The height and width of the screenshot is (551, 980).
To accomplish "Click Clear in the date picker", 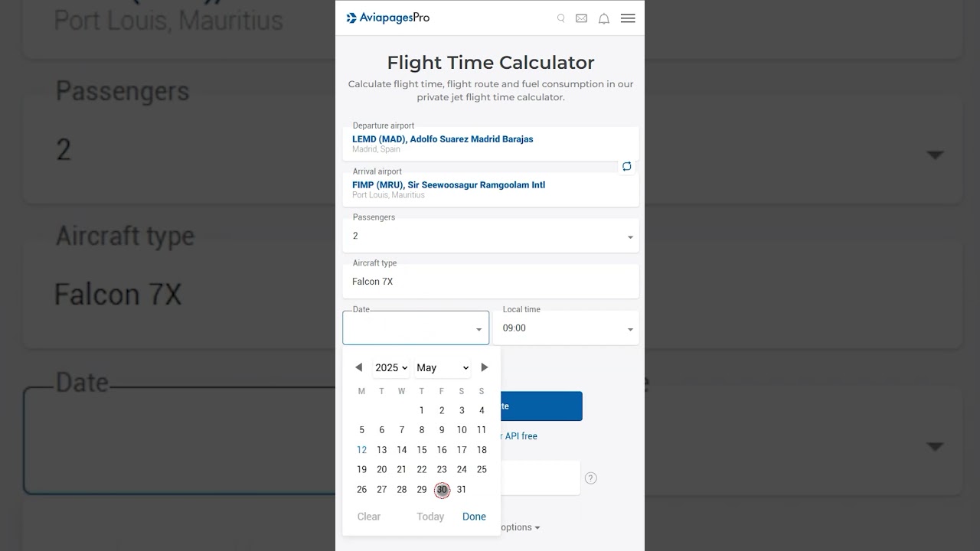I will [x=369, y=517].
